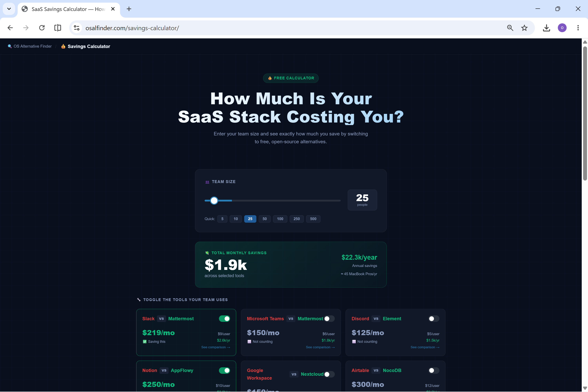The image size is (588, 392).
Task: Reload the savings calculator page
Action: point(42,28)
